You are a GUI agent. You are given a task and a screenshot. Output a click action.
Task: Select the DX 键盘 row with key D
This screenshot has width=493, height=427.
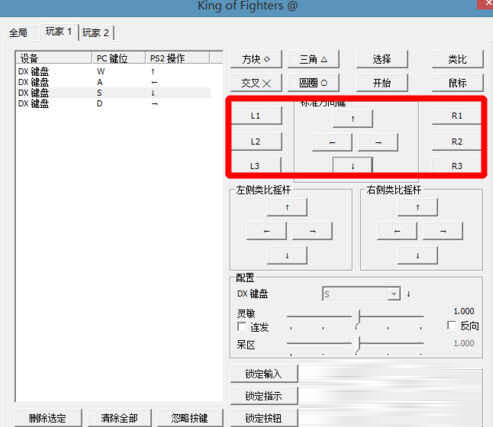point(114,103)
